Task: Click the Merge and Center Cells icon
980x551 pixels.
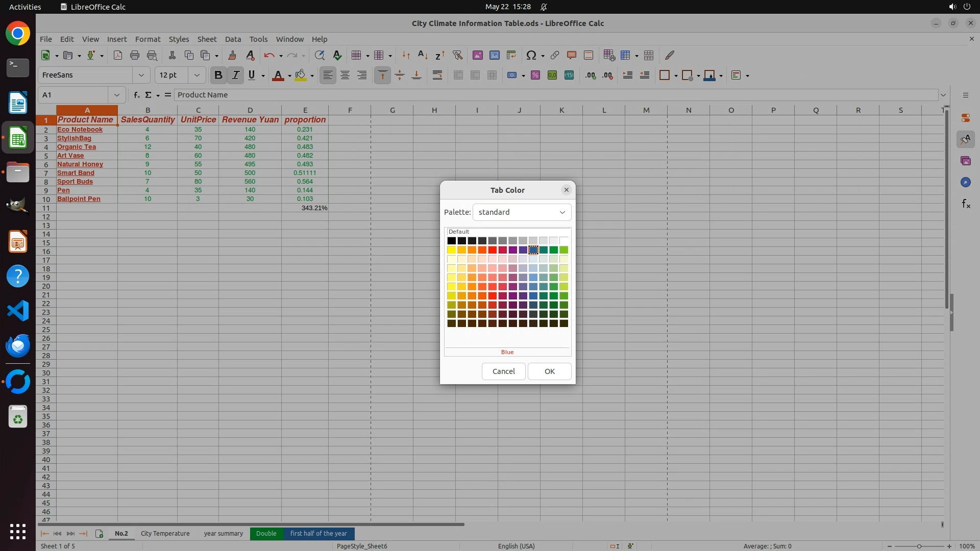Action: click(458, 76)
